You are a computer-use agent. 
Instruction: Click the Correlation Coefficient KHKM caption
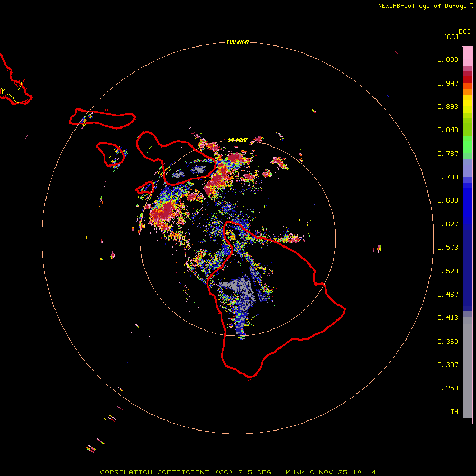click(238, 472)
